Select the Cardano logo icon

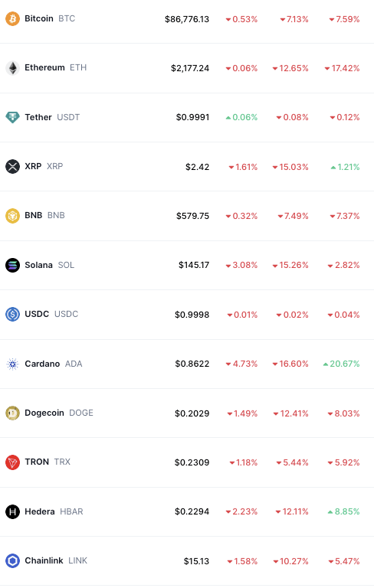12,364
